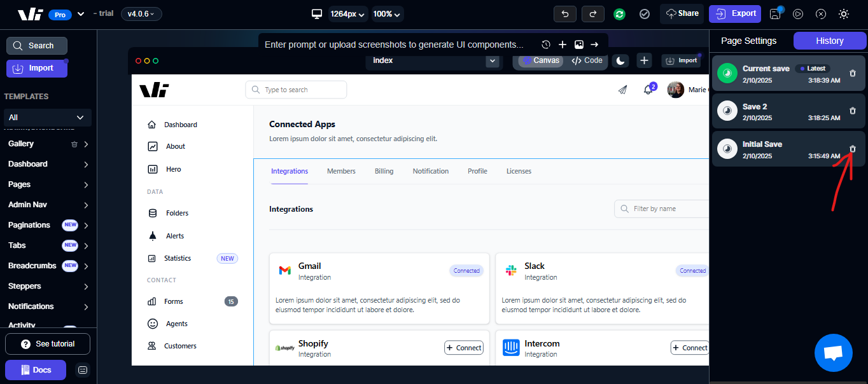Click the redo arrow button

coord(593,13)
